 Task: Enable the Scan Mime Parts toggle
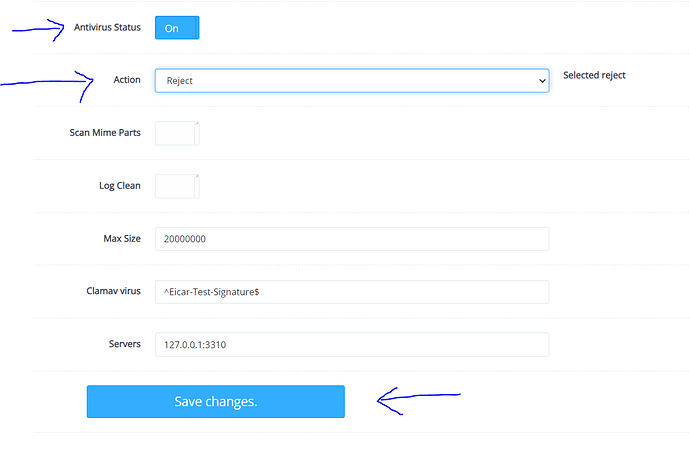(x=177, y=133)
